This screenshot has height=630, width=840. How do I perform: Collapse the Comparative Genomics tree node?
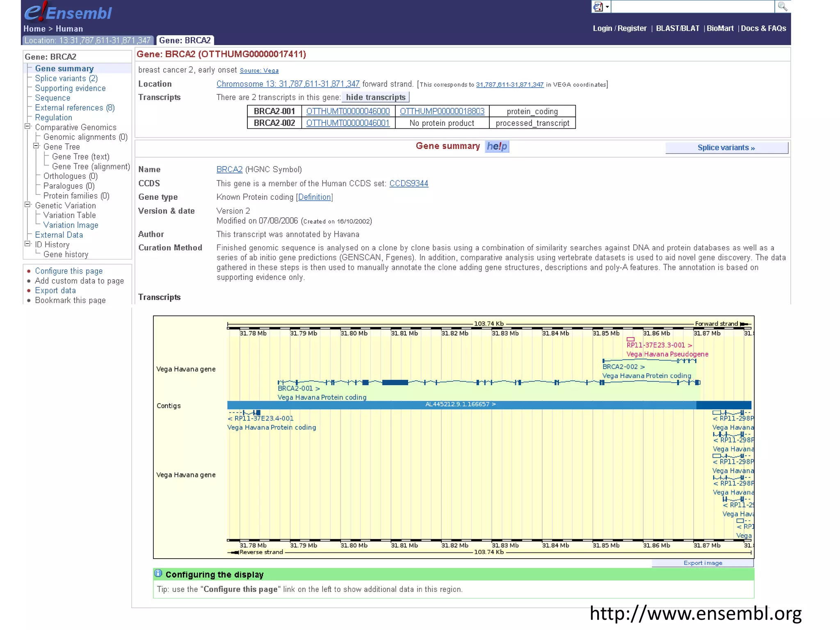point(27,126)
